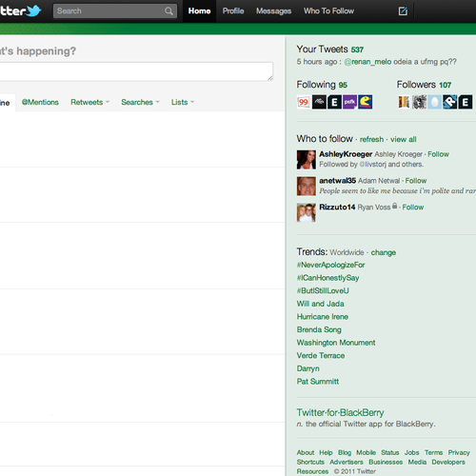This screenshot has width=476, height=476.
Task: Open Who To Follow in top navigation
Action: (328, 11)
